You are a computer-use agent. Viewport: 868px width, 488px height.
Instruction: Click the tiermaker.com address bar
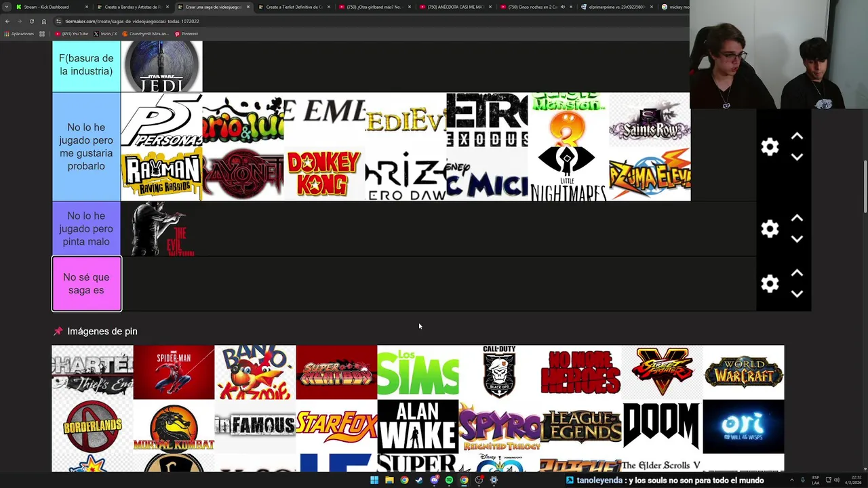click(370, 21)
